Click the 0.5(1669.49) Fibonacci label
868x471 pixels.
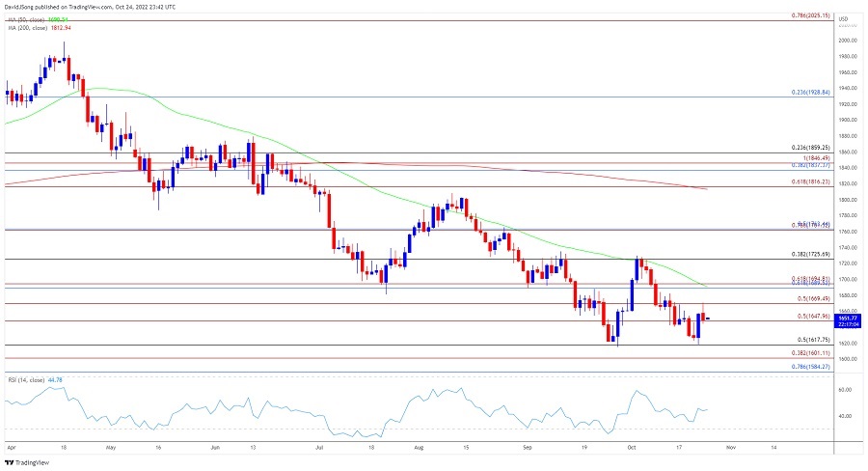(813, 298)
